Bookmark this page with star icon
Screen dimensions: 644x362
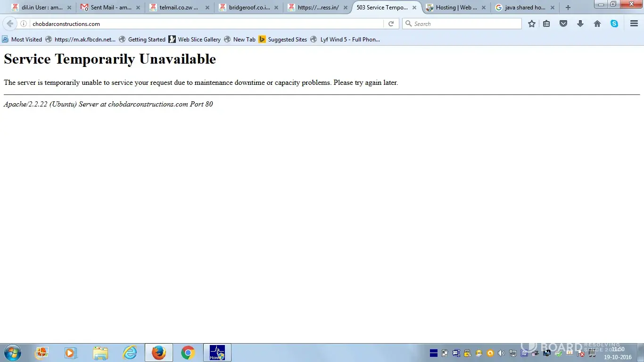pyautogui.click(x=532, y=24)
